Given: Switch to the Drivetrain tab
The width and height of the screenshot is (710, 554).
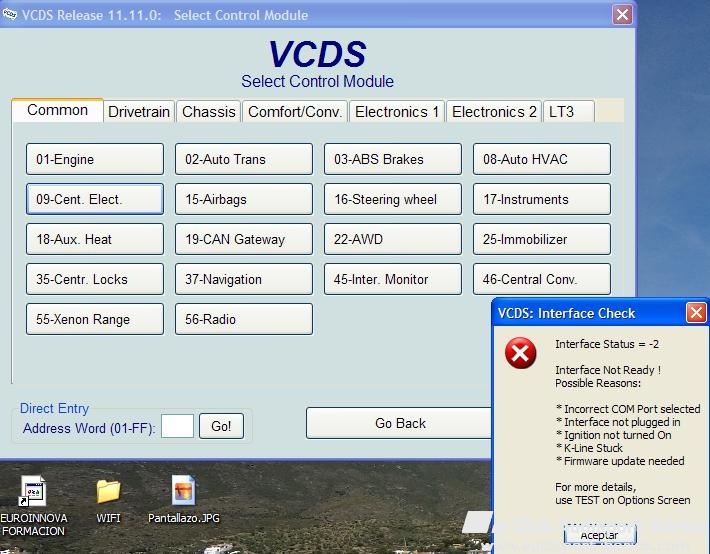Looking at the screenshot, I should 139,112.
